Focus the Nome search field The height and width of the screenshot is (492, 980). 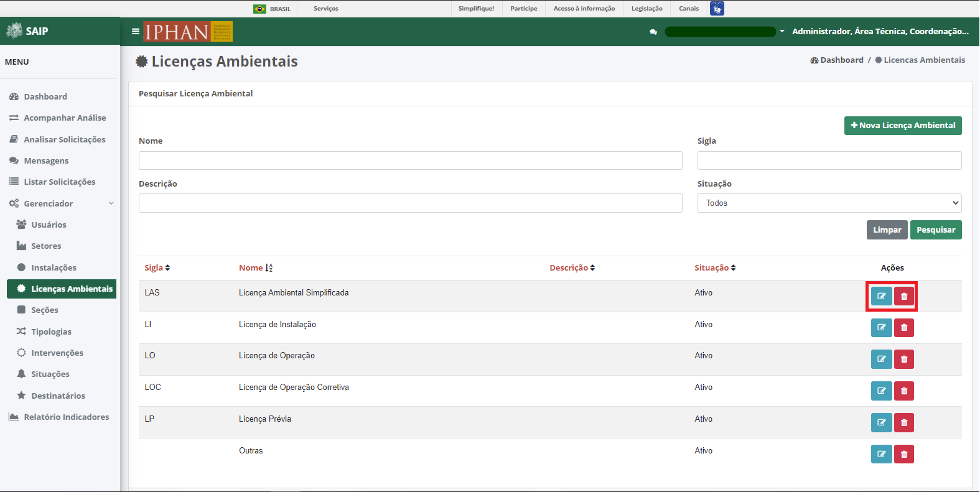(411, 160)
